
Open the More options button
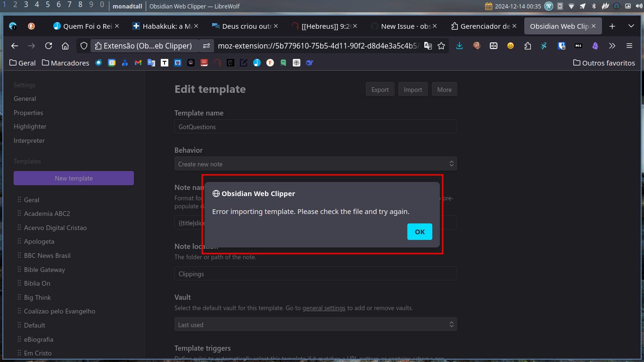[444, 90]
